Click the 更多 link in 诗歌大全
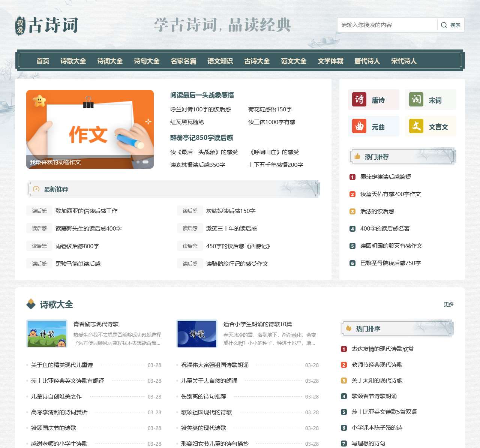Image resolution: width=480 pixels, height=448 pixels. (x=449, y=304)
